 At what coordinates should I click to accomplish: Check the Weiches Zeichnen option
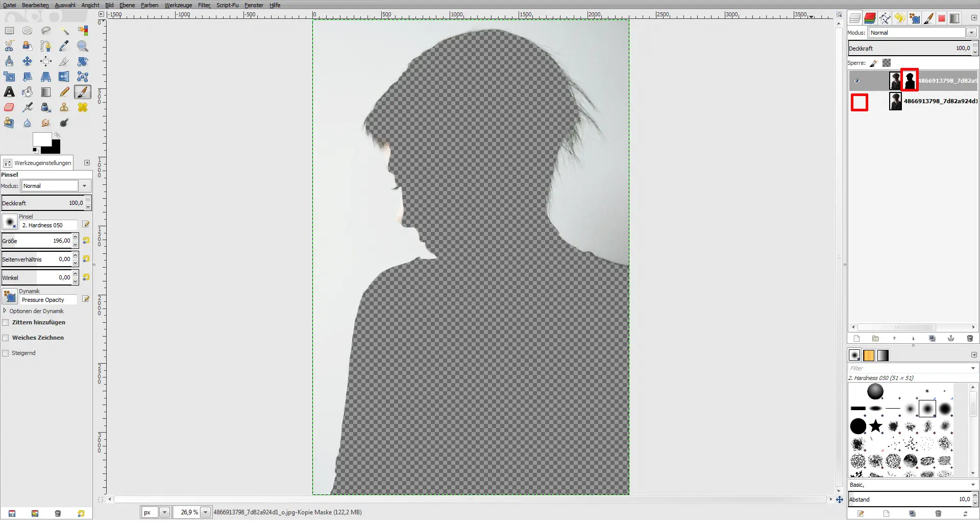tap(6, 338)
